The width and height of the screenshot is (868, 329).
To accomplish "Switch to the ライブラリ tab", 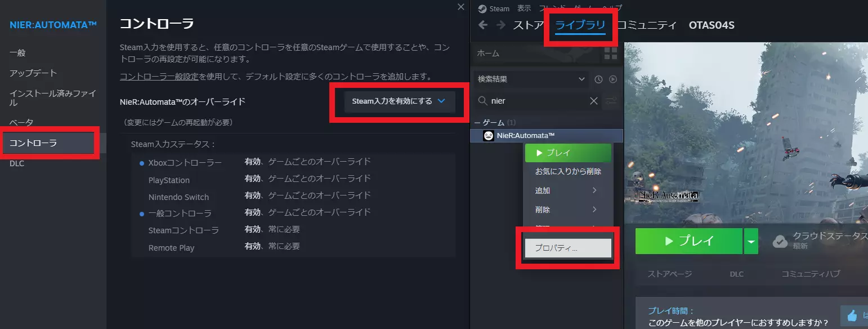I will pyautogui.click(x=580, y=25).
